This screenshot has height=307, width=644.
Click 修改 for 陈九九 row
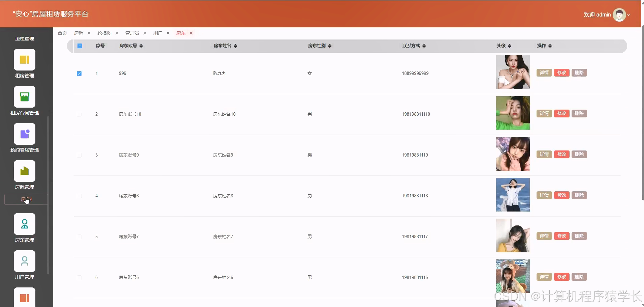tap(562, 73)
